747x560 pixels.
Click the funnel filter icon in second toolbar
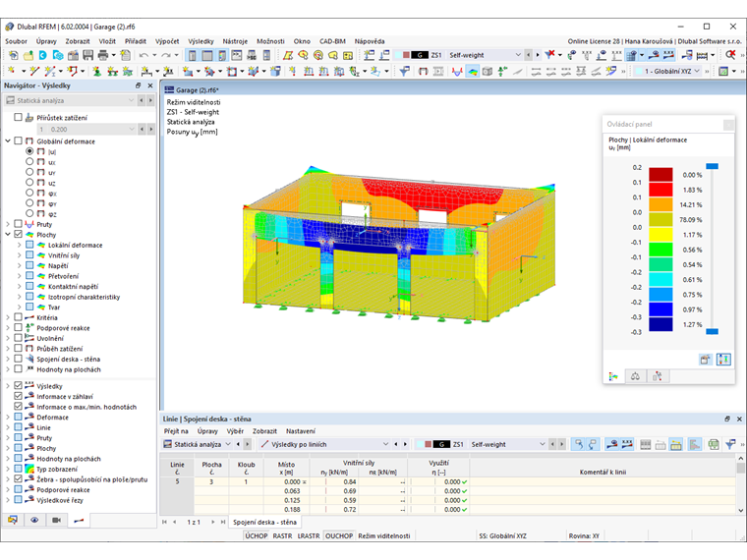[405, 72]
